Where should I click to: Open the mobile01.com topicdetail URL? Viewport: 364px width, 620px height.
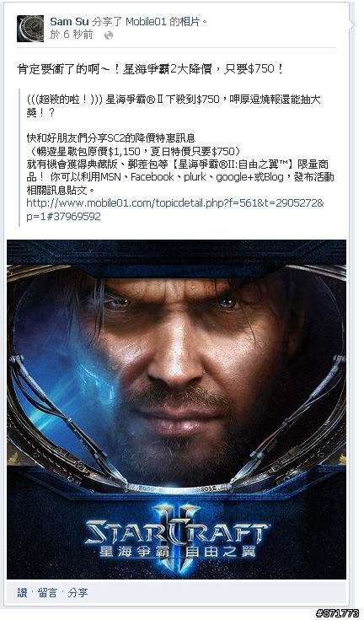pyautogui.click(x=175, y=209)
